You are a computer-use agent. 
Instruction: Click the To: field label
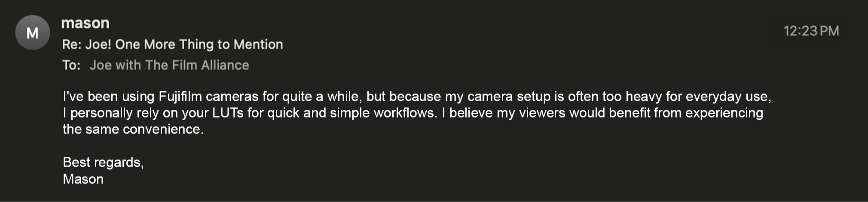71,65
